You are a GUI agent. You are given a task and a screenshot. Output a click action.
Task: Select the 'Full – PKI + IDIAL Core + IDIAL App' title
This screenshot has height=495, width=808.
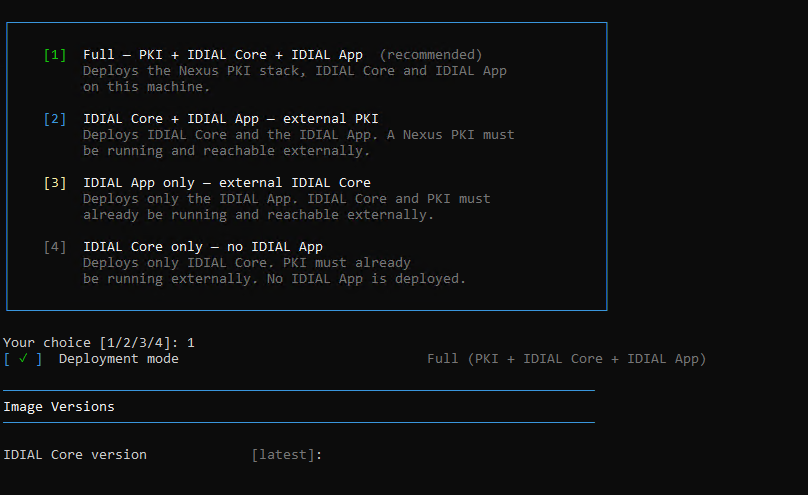[x=223, y=55]
